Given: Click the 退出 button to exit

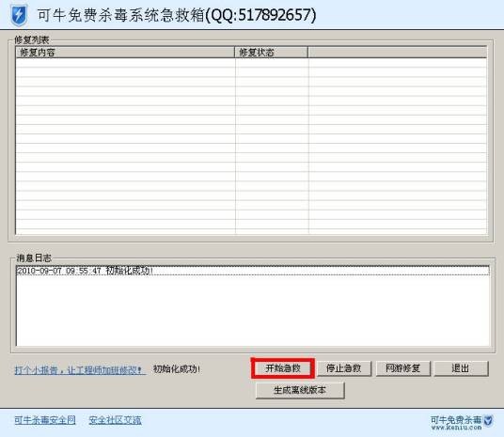Looking at the screenshot, I should pos(461,368).
